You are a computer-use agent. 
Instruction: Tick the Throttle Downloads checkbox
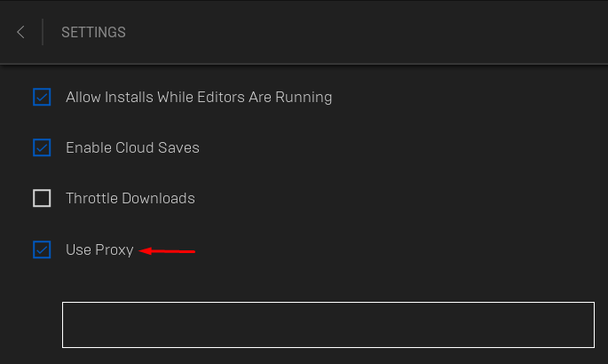coord(42,198)
